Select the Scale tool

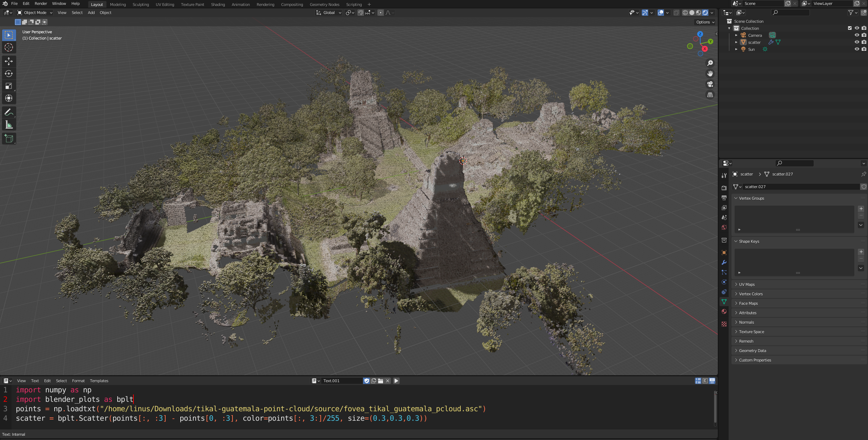coord(9,86)
